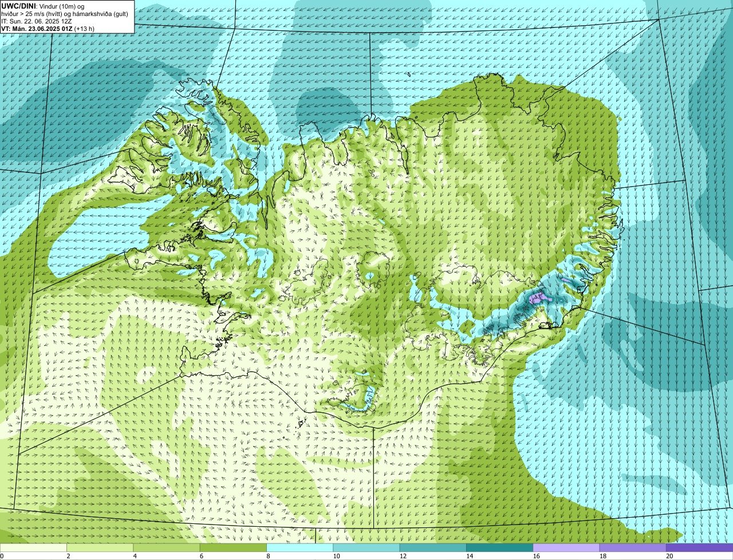Viewport: 733px width, 560px height.
Task: Click the legend label "12"
Action: (x=403, y=556)
